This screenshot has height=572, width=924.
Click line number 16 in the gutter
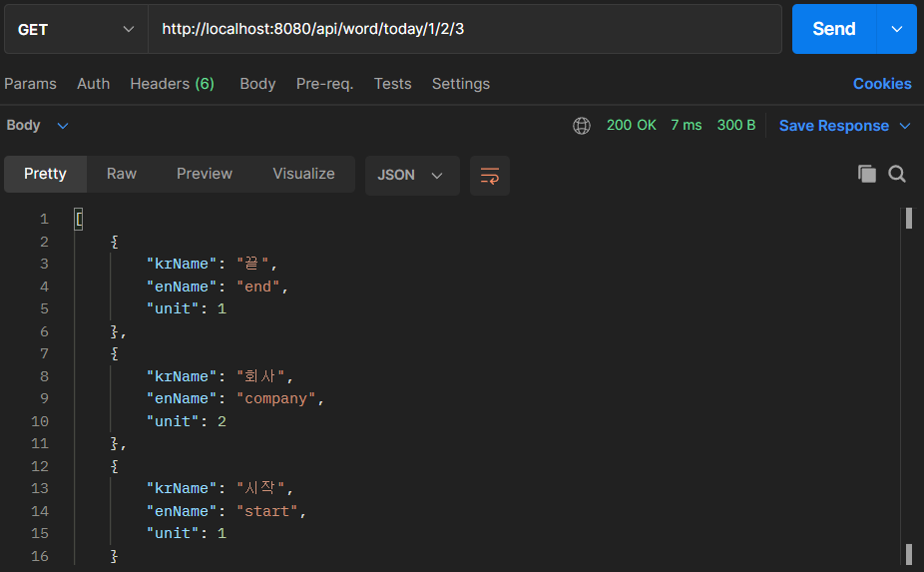click(40, 556)
